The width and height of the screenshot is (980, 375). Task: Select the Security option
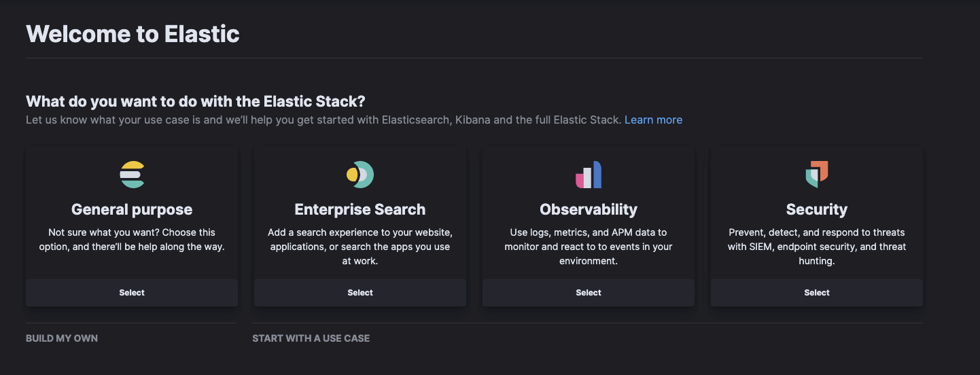click(817, 293)
